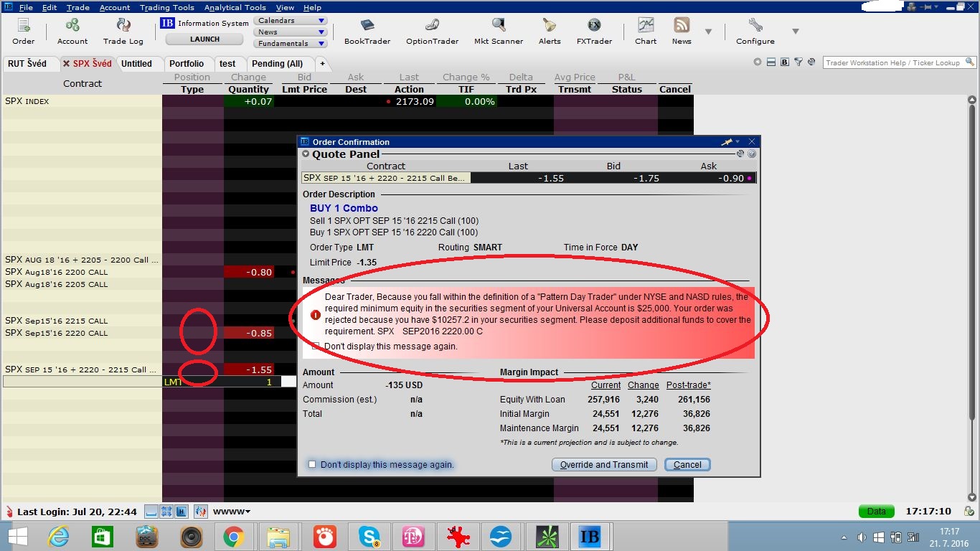Click the LMT order type cell
Viewport: 980px width, 551px height.
[x=192, y=382]
